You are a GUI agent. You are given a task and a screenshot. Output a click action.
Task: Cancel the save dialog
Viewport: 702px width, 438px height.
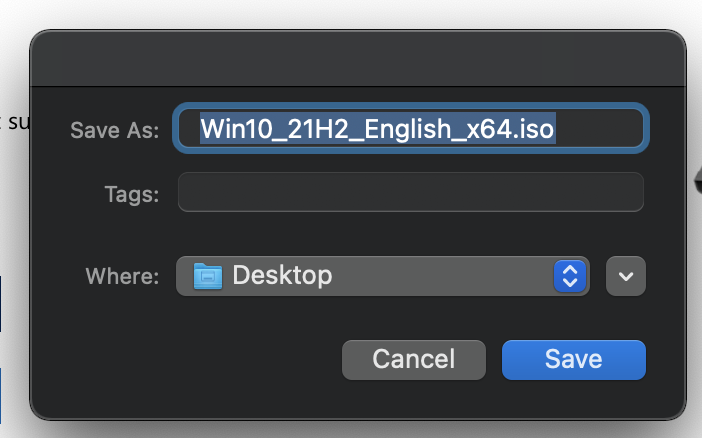(x=414, y=360)
